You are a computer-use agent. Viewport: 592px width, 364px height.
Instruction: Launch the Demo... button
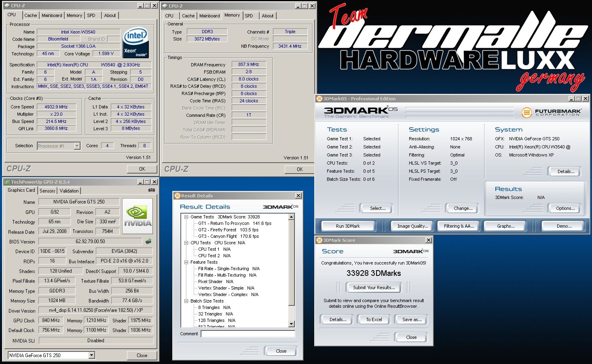tap(564, 226)
